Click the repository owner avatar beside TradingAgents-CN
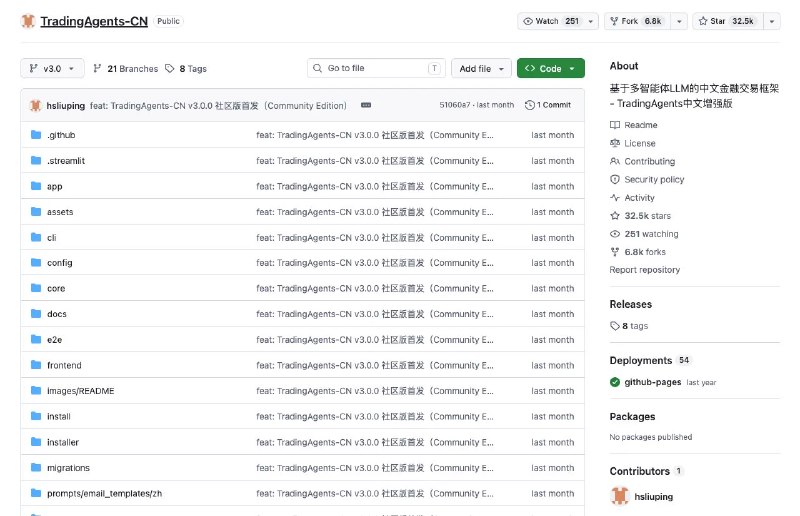This screenshot has width=800, height=516. pyautogui.click(x=28, y=21)
